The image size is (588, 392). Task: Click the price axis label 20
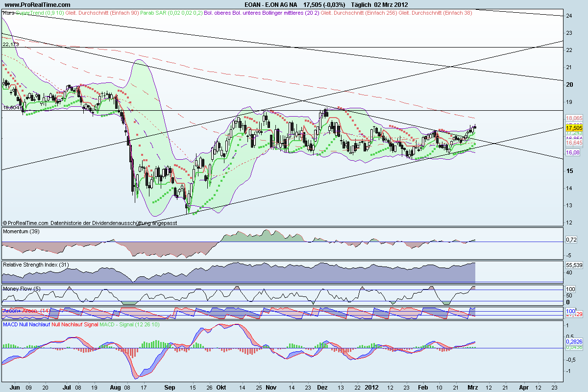[x=569, y=84]
